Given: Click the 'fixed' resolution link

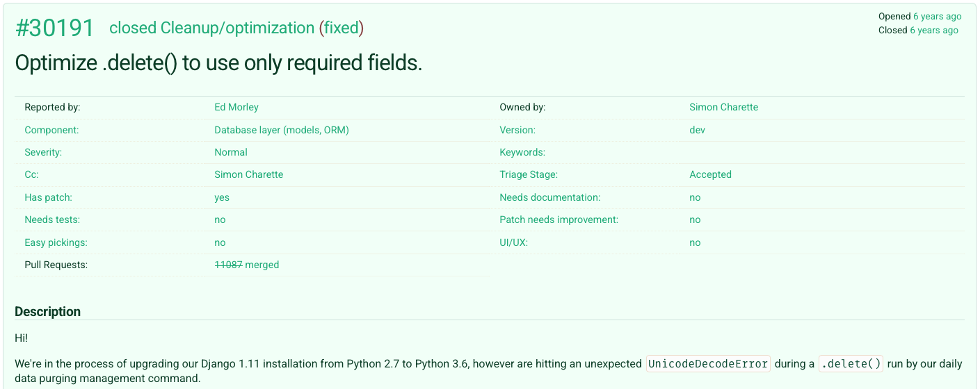Looking at the screenshot, I should tap(342, 28).
